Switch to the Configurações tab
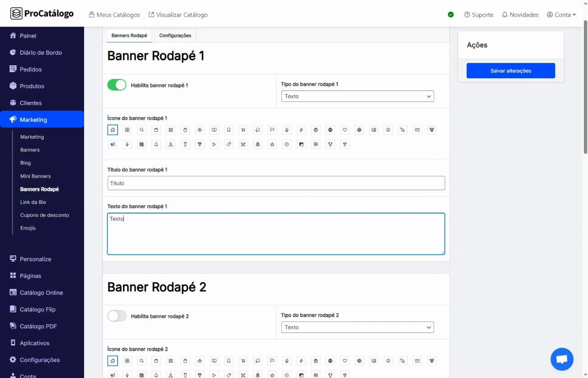This screenshot has height=378, width=588. (175, 35)
